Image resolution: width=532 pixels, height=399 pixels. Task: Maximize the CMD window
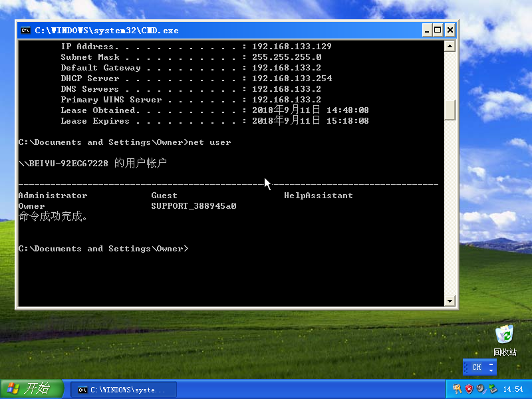coord(438,31)
